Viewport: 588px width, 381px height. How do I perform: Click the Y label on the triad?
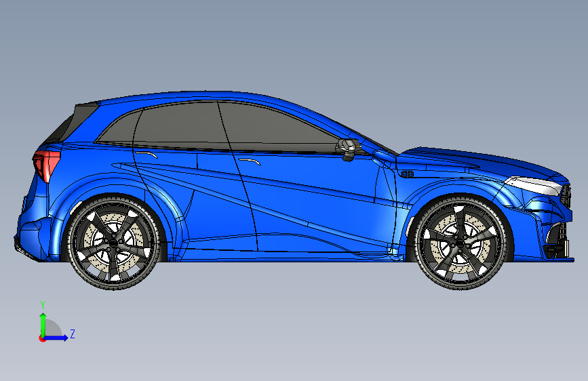click(43, 305)
